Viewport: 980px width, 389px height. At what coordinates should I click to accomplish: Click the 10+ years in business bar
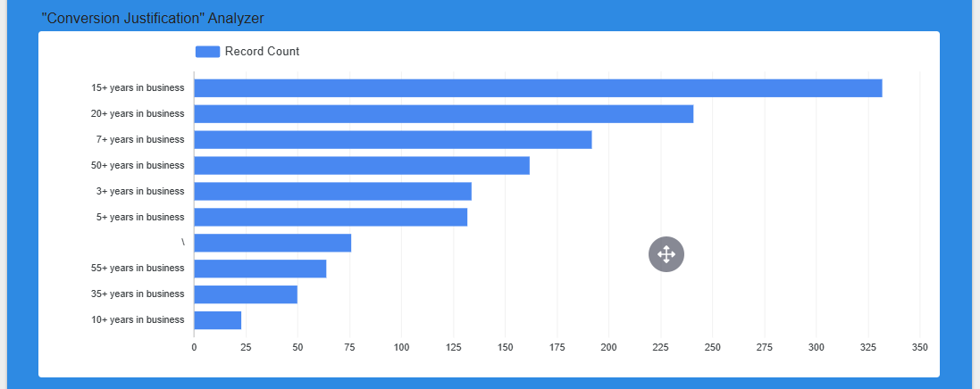tap(218, 320)
